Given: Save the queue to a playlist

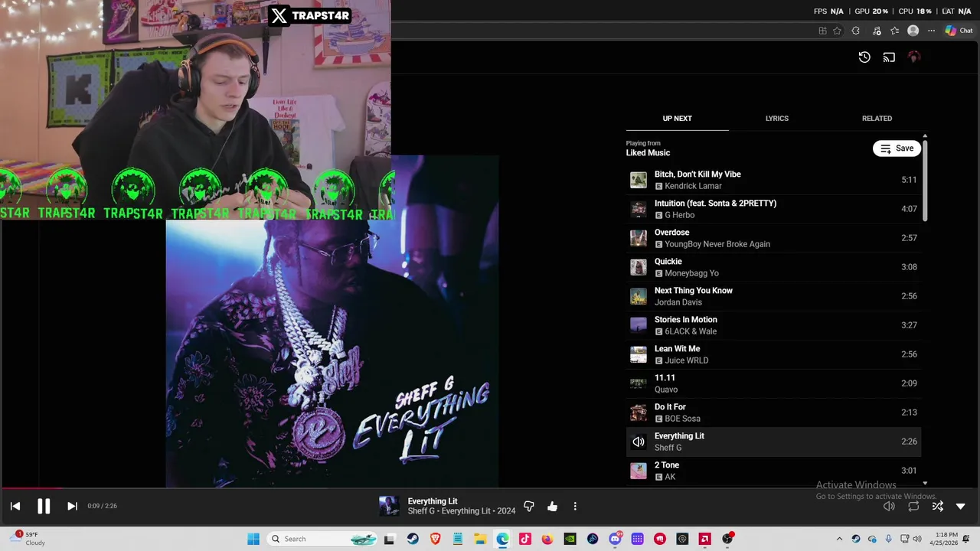Looking at the screenshot, I should pyautogui.click(x=897, y=148).
